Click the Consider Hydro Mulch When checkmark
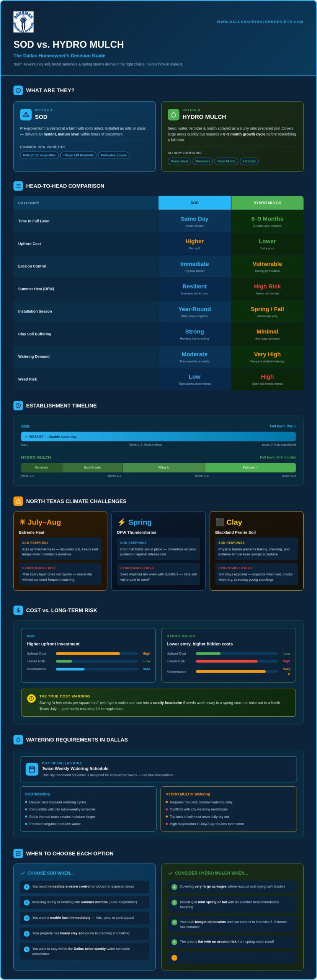The height and width of the screenshot is (980, 317). pos(170,873)
